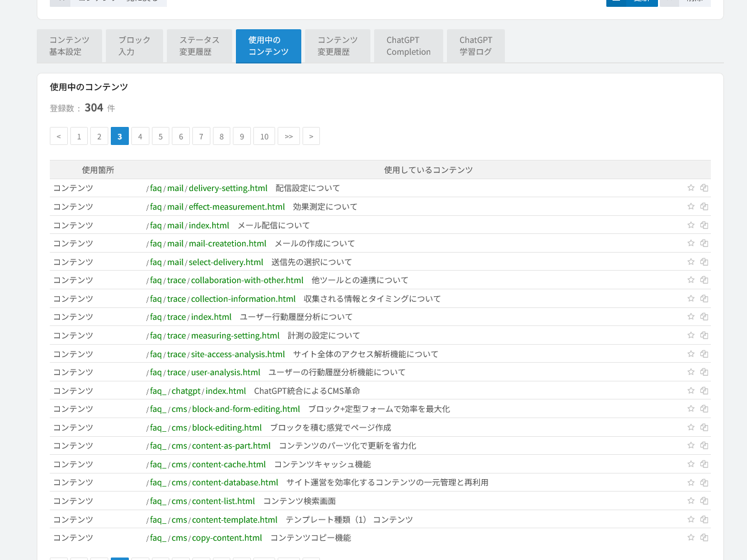Switch to the ブロック入力 tab
Screen dimensions: 747x560
[134, 46]
